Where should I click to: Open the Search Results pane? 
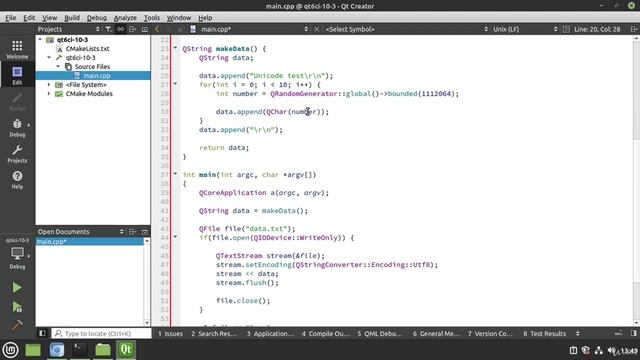point(214,333)
